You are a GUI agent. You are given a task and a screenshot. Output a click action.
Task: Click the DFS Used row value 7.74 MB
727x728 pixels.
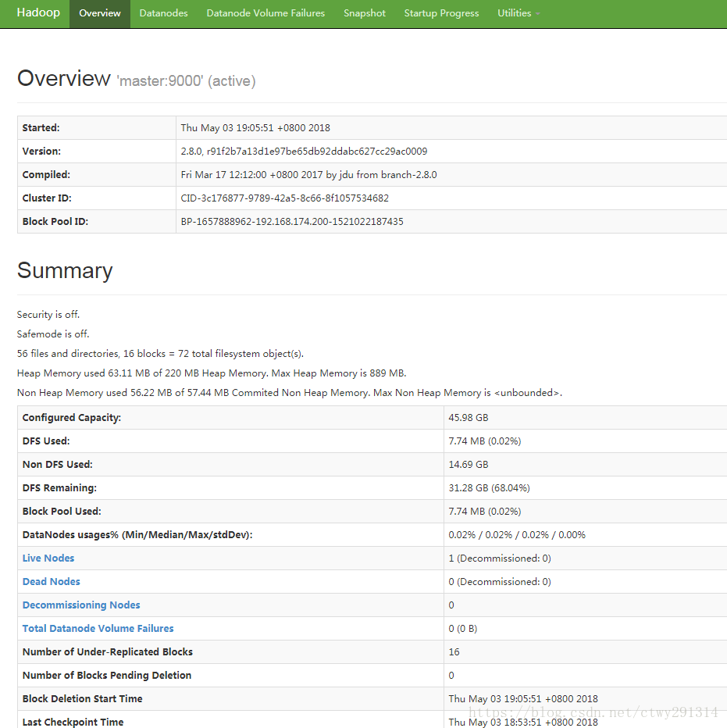485,441
